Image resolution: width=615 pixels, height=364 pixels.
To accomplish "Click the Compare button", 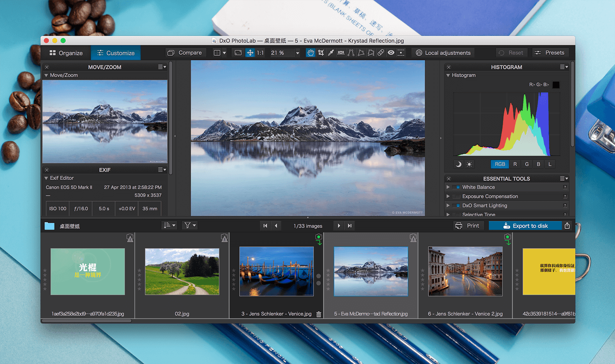I will [x=185, y=53].
